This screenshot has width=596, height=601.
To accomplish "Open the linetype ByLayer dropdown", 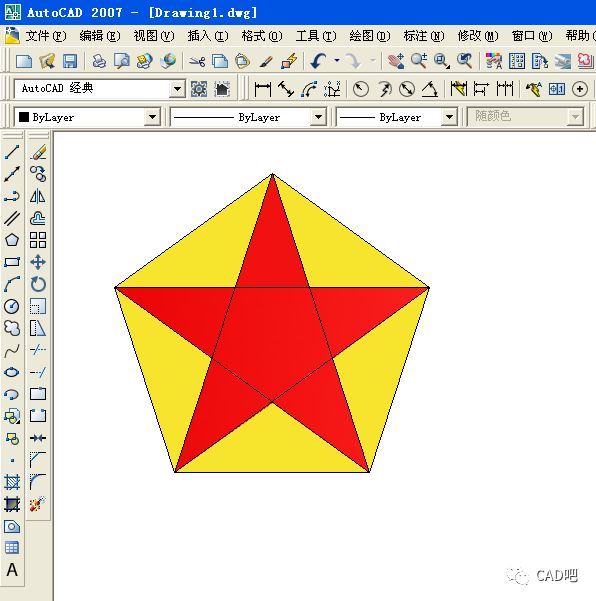I will pos(318,117).
